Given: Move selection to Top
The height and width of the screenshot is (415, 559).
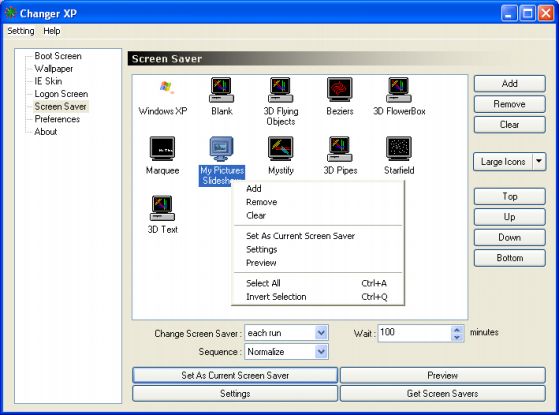Looking at the screenshot, I should coord(509,196).
